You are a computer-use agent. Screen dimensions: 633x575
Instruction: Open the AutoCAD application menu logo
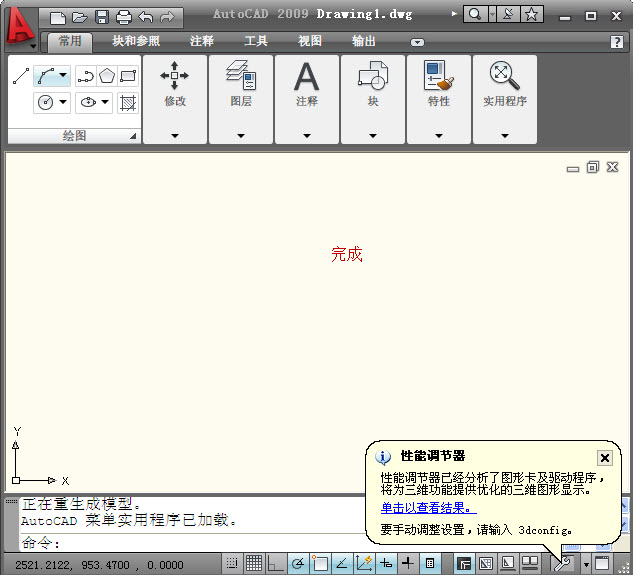pos(18,26)
